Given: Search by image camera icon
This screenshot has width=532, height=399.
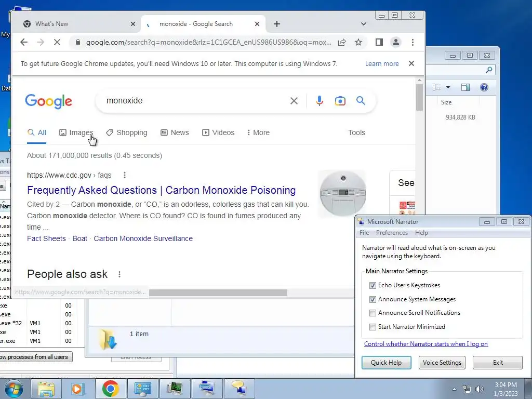Looking at the screenshot, I should [x=340, y=101].
